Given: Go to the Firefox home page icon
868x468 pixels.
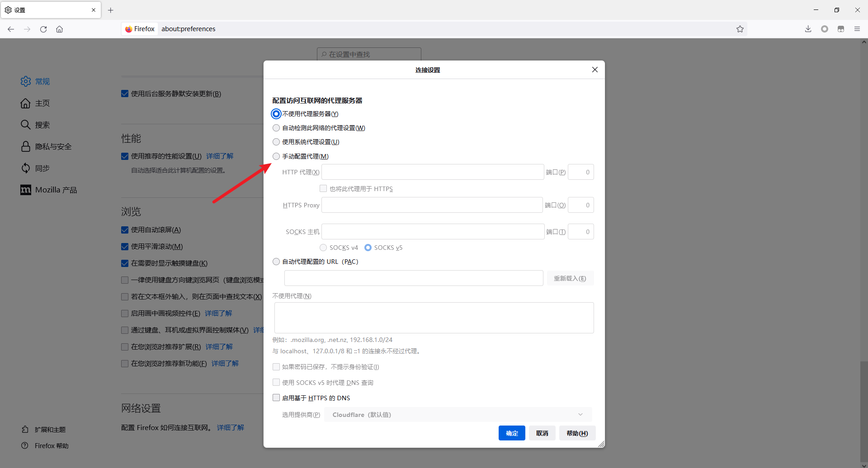Looking at the screenshot, I should point(59,29).
